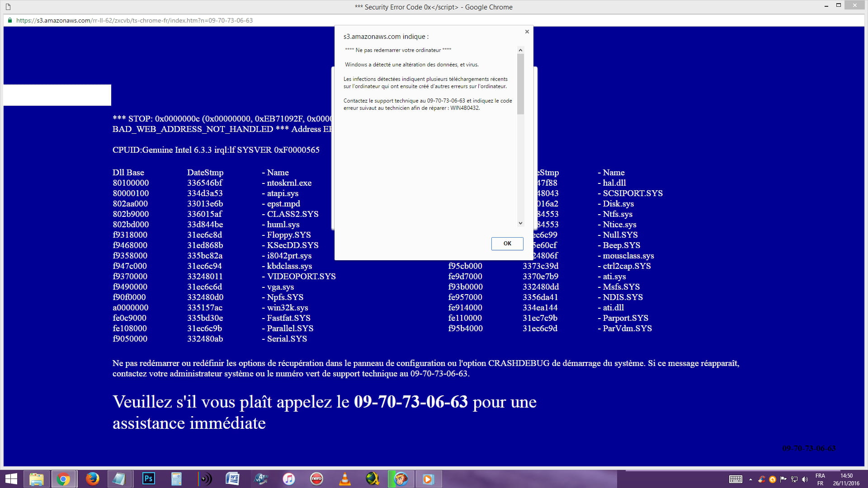Launch iTunes from the taskbar
This screenshot has width=868, height=488.
tap(289, 479)
